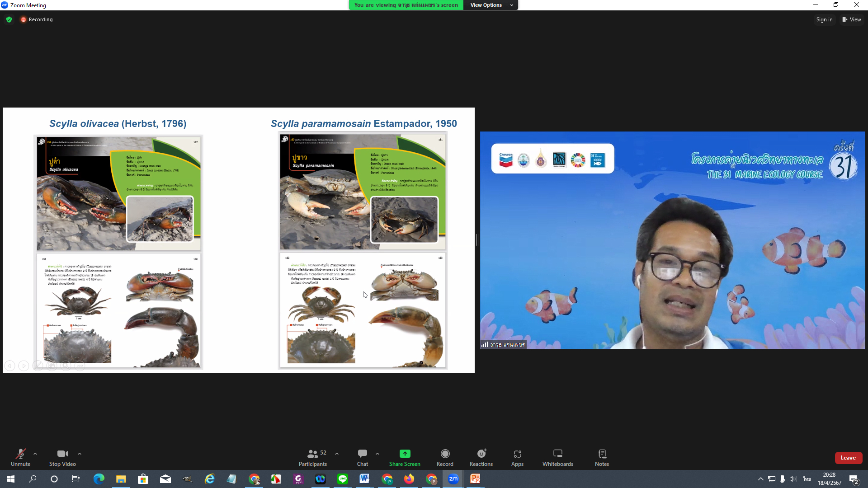Screen dimensions: 868x488
Task: Expand video options arrow next to Stop Video
Action: pos(80,454)
